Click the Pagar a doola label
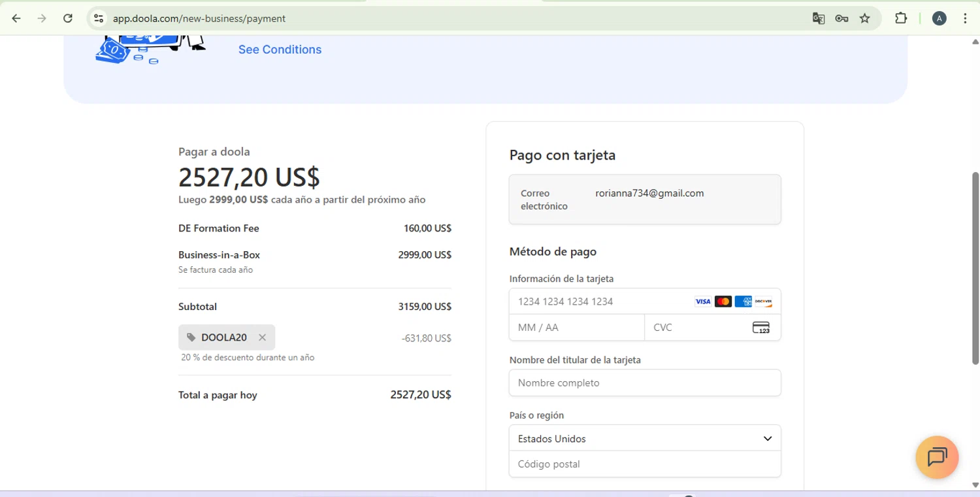The width and height of the screenshot is (980, 497). 214,152
